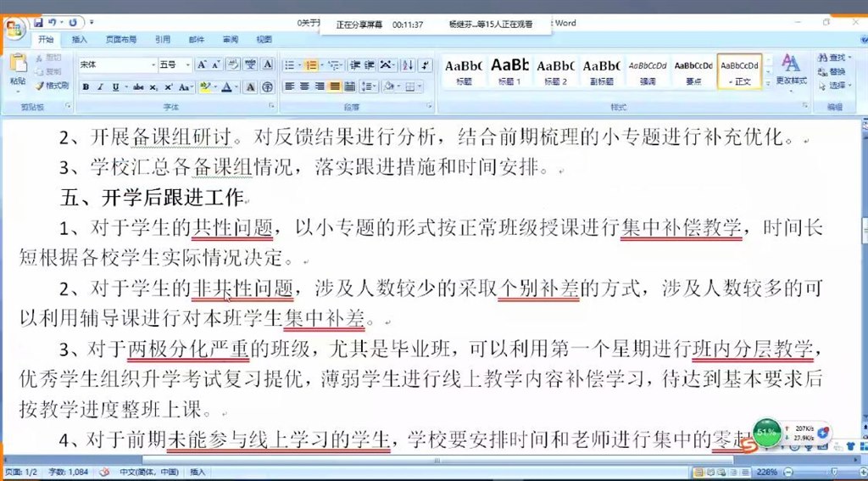
Task: Apply the 标题 1 heading style
Action: 509,72
